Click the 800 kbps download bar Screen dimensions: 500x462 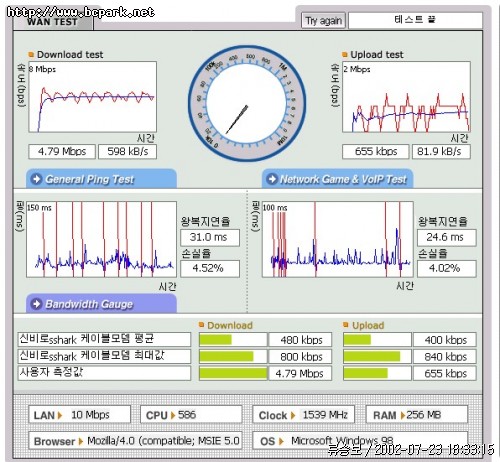tap(226, 356)
